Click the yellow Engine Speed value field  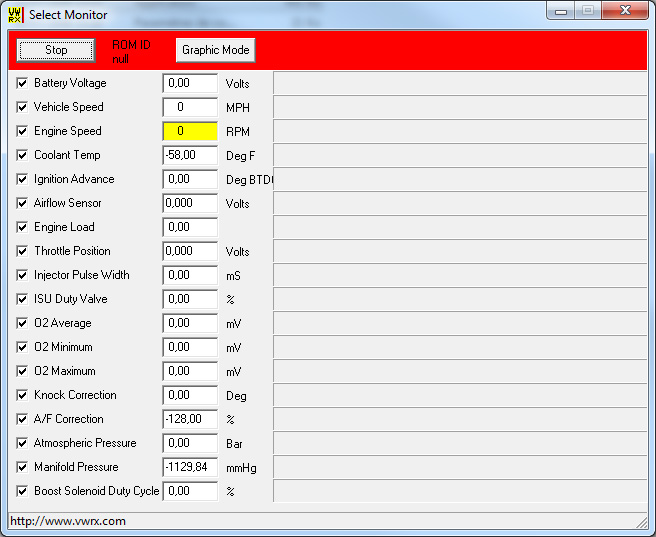pyautogui.click(x=190, y=131)
